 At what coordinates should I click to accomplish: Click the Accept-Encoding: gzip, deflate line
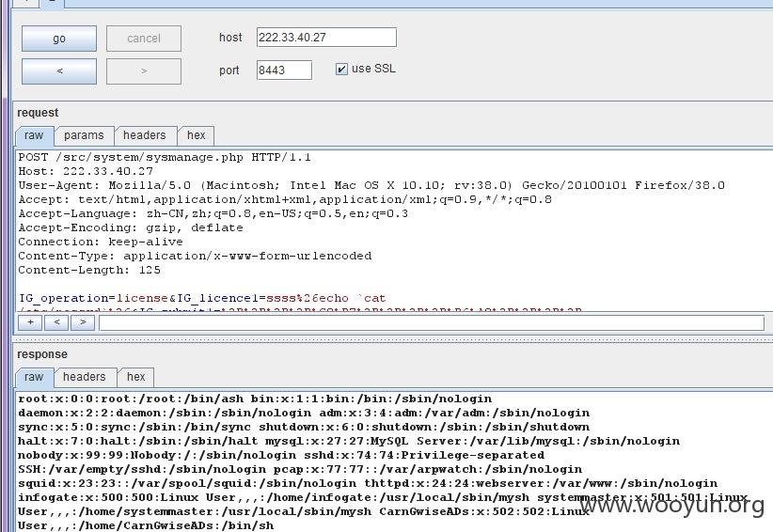pyautogui.click(x=131, y=228)
